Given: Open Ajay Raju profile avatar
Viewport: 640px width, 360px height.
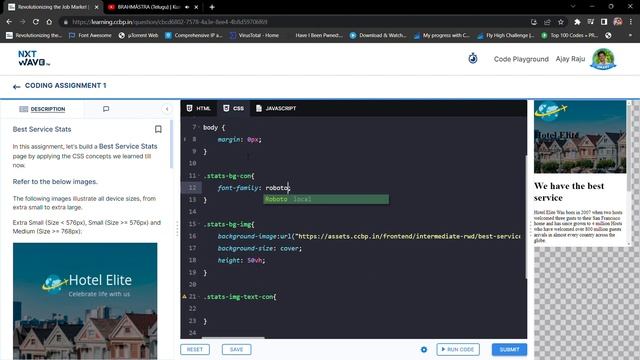Looking at the screenshot, I should coord(604,59).
